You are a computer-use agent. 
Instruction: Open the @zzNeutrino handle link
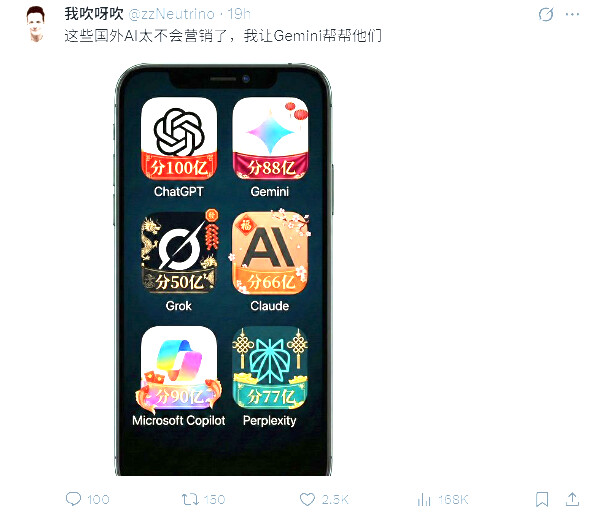coord(172,14)
